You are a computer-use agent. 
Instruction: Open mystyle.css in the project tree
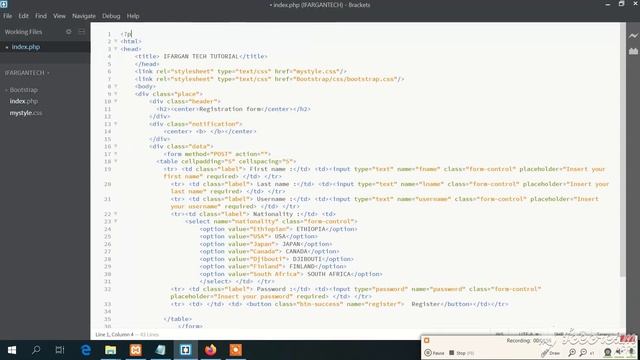click(x=26, y=113)
